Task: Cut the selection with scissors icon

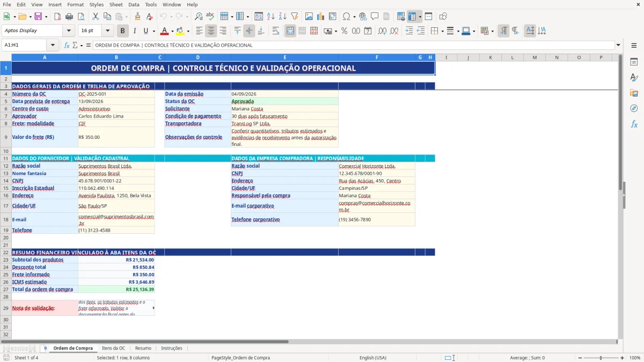Action: tap(96, 17)
